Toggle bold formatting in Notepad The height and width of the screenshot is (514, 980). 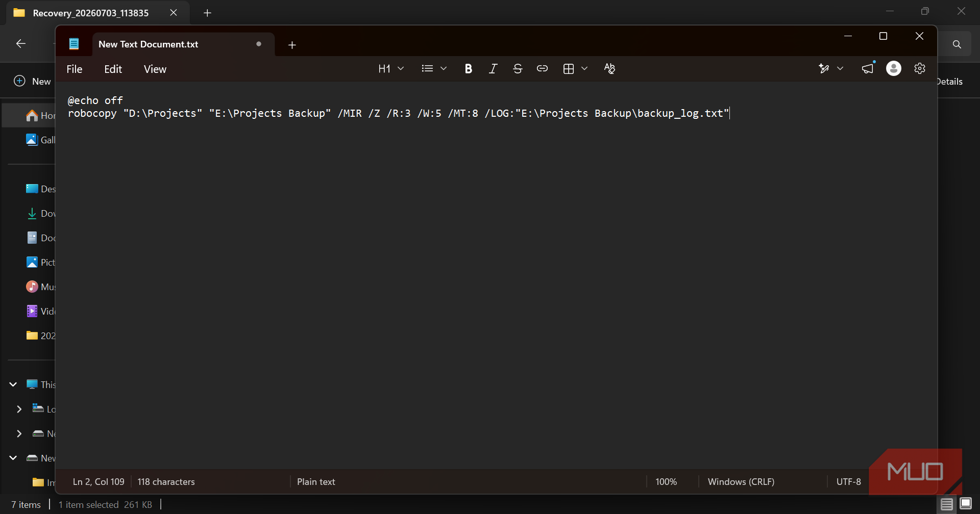point(468,69)
